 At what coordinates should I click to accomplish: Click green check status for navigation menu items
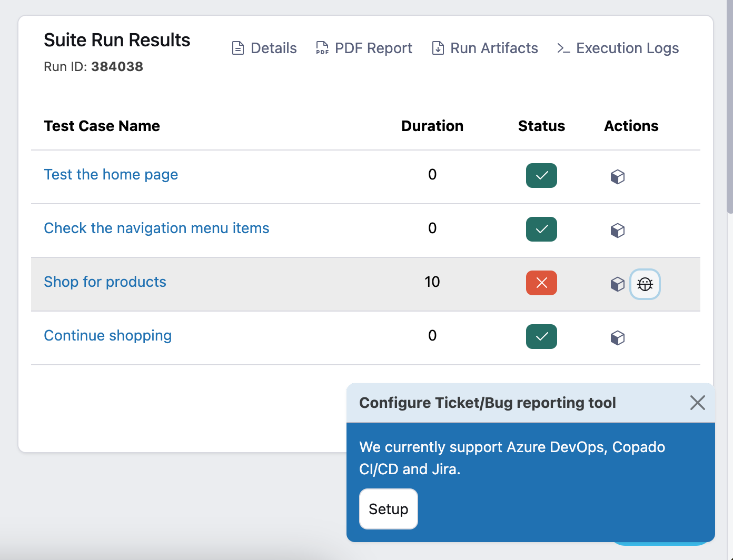coord(541,229)
